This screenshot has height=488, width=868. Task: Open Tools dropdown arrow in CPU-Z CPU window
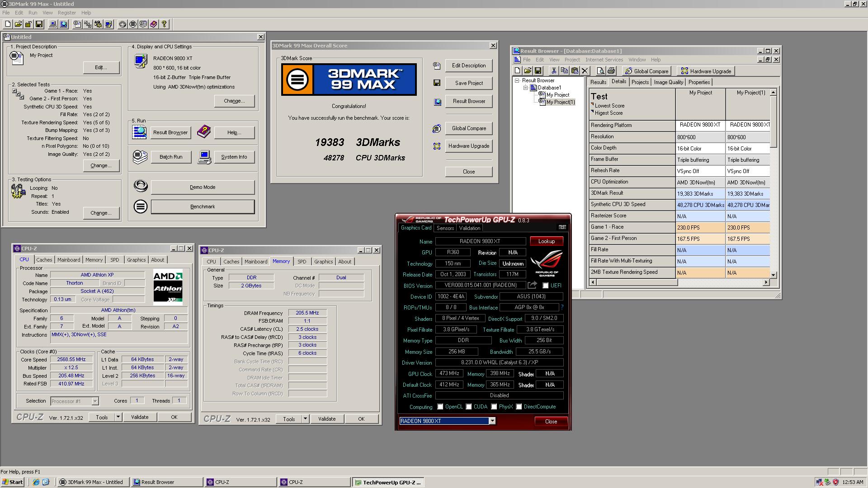(x=118, y=417)
